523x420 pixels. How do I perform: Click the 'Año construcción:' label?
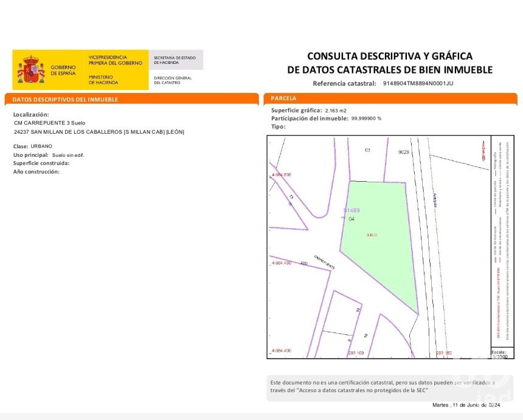(x=36, y=171)
